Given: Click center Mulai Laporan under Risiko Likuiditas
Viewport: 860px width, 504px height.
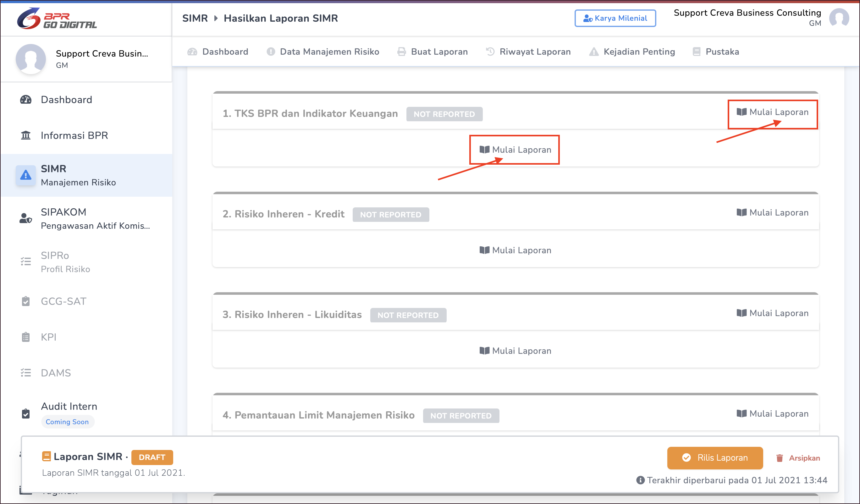Looking at the screenshot, I should (x=515, y=351).
